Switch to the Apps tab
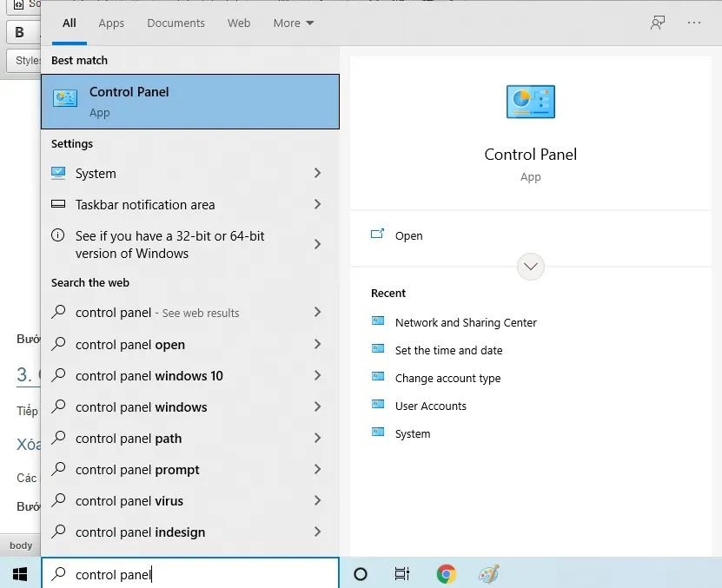 point(110,23)
